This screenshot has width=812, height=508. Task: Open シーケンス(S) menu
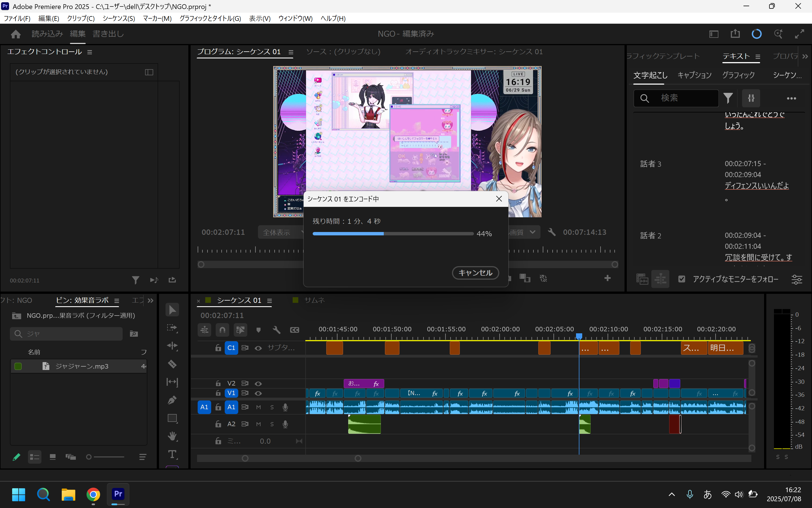118,18
